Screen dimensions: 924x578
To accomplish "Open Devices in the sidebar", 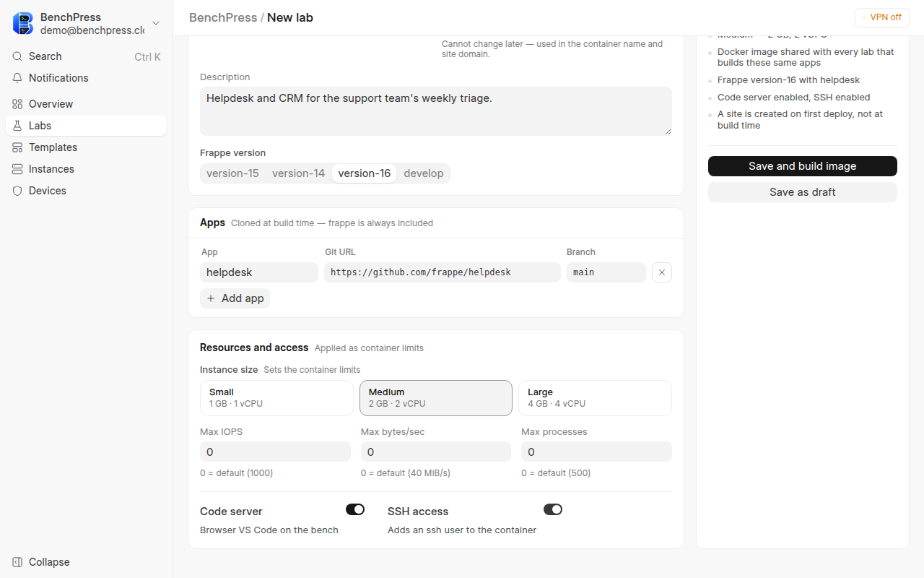I will tap(86, 191).
